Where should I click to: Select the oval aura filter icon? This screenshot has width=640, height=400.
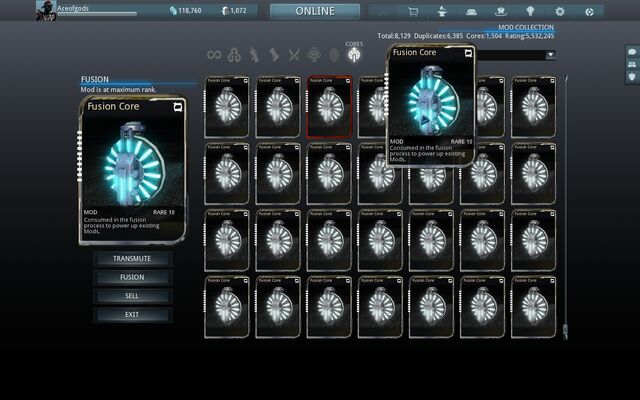334,55
